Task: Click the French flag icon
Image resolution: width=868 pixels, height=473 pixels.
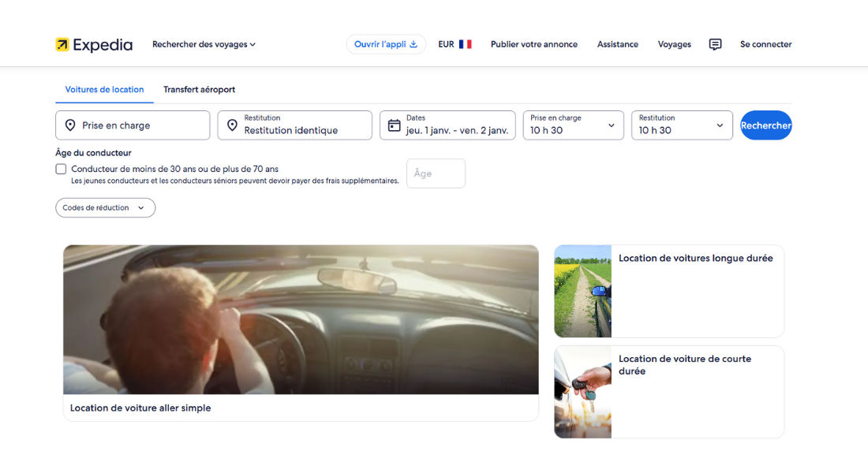Action: point(465,45)
